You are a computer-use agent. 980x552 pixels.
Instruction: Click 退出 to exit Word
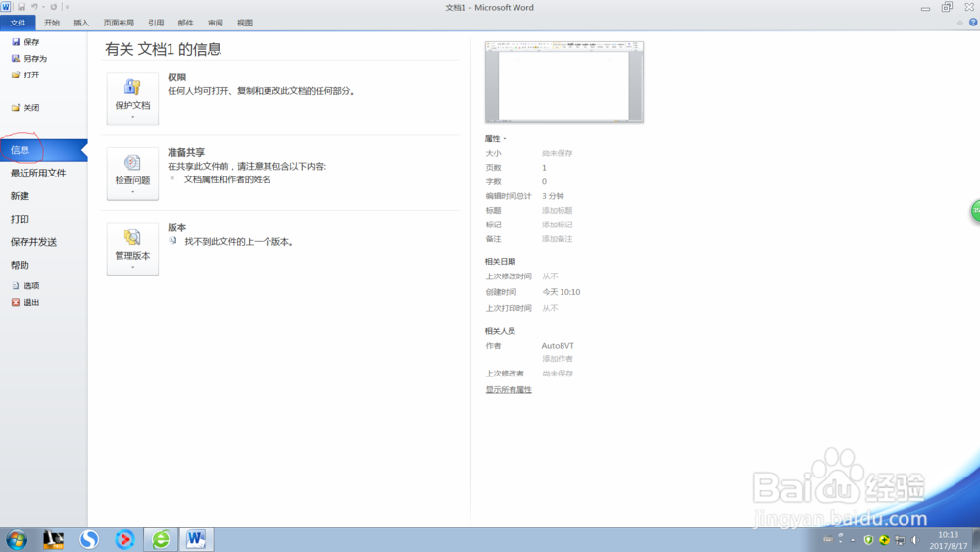pos(25,302)
